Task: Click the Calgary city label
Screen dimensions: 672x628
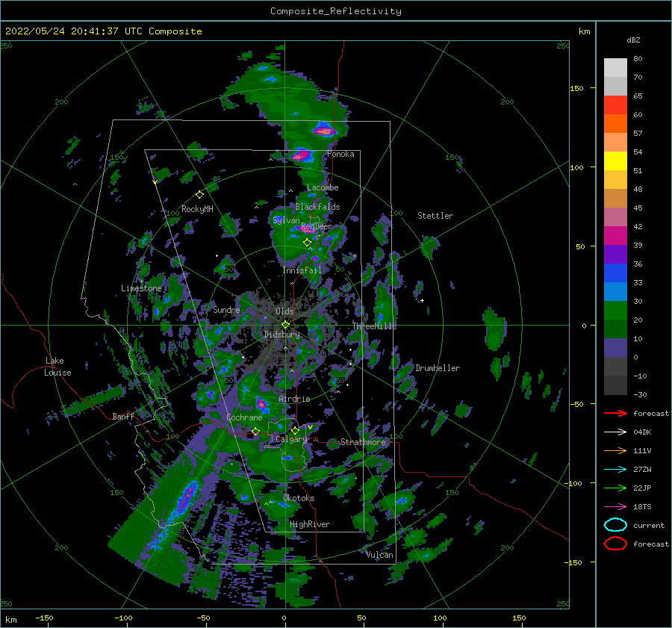Action: point(291,439)
